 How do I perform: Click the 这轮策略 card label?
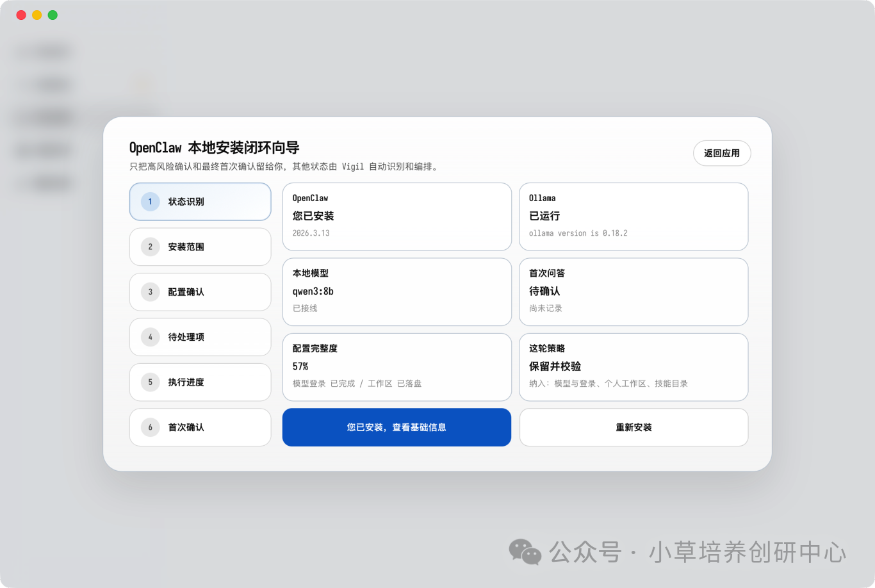tap(547, 348)
